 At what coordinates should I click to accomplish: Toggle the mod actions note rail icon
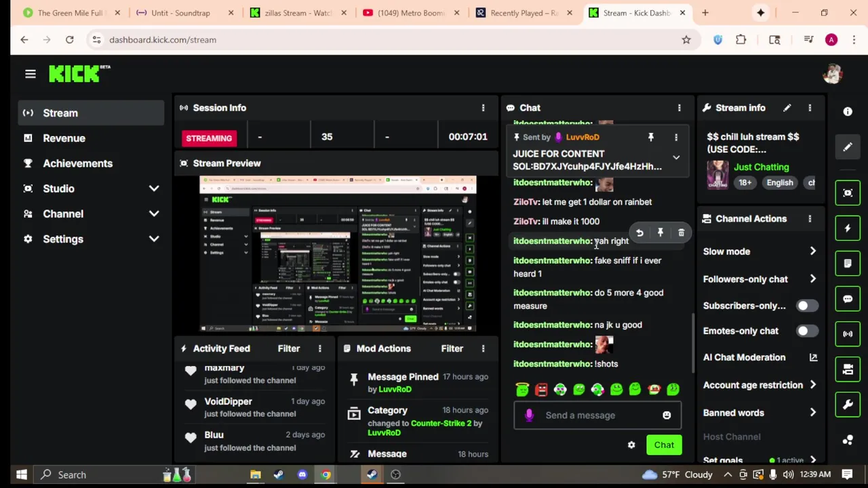(x=848, y=264)
